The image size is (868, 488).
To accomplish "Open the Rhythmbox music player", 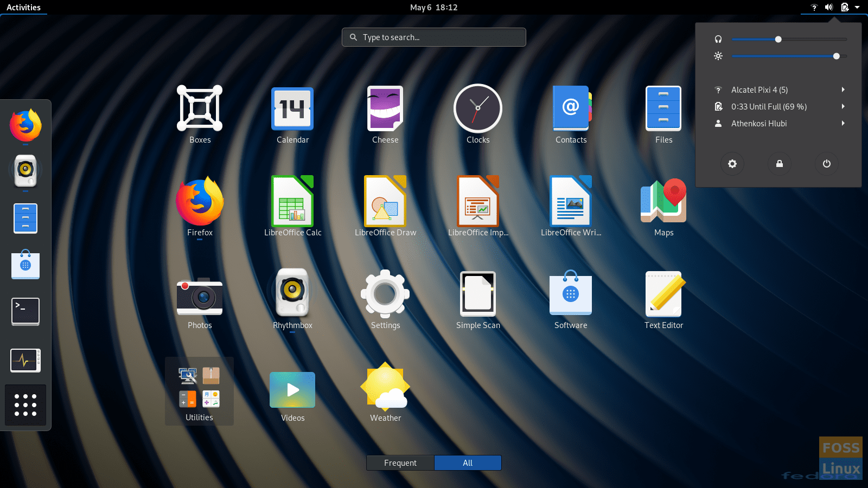I will [292, 294].
